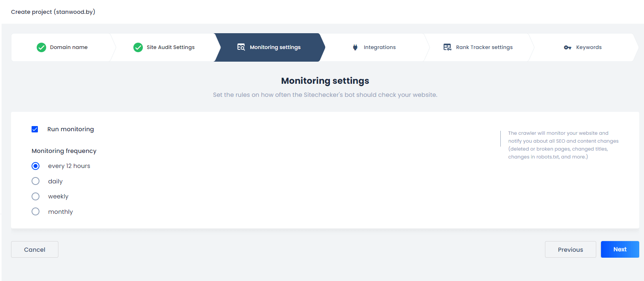This screenshot has height=281, width=644.
Task: Click the Site Audit Settings checkmark icon
Action: pos(138,47)
